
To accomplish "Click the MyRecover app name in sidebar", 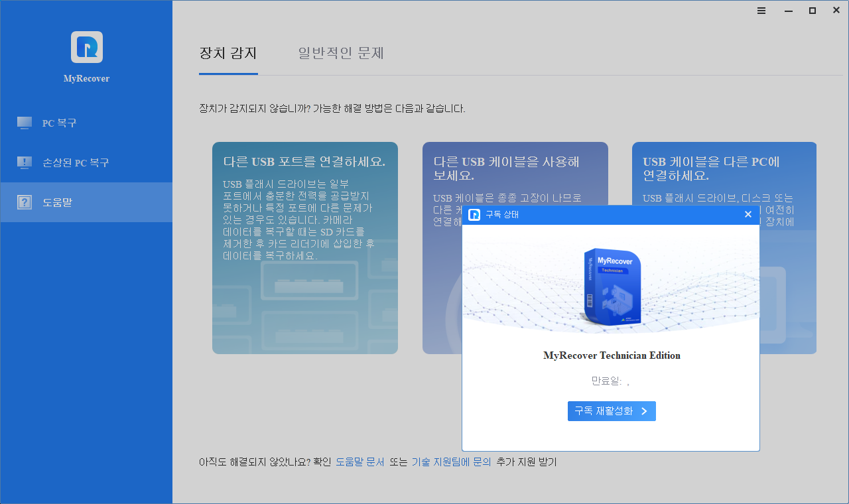I will coord(86,78).
